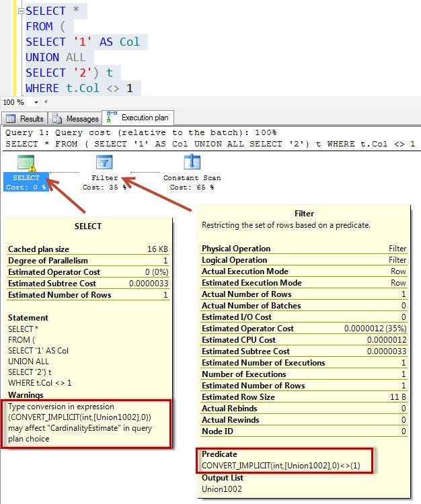
Task: Click "SELECT '1' AS Col" editor line
Action: click(83, 42)
